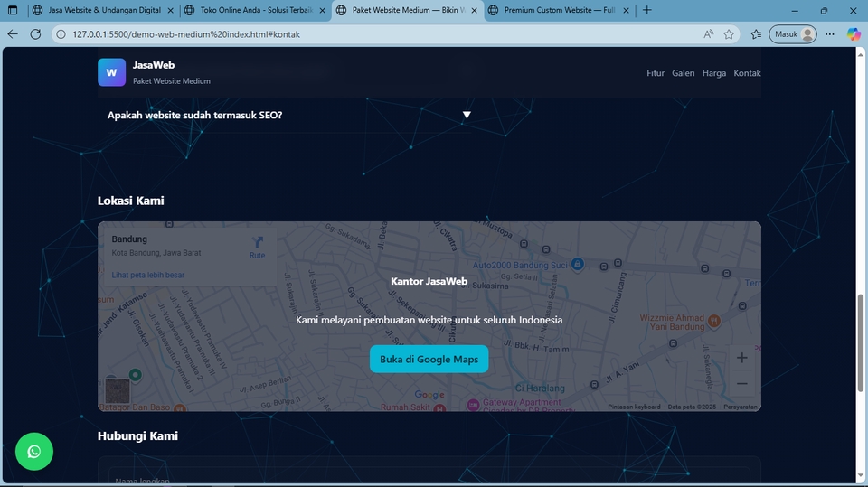Click Buka di Google Maps button
This screenshot has height=487, width=868.
[429, 360]
